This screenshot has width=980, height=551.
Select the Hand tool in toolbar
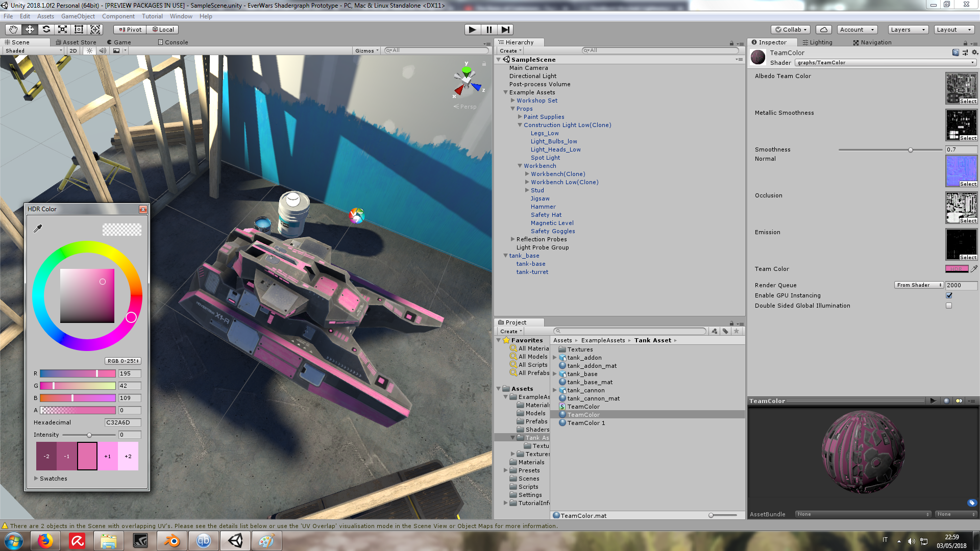(x=13, y=30)
